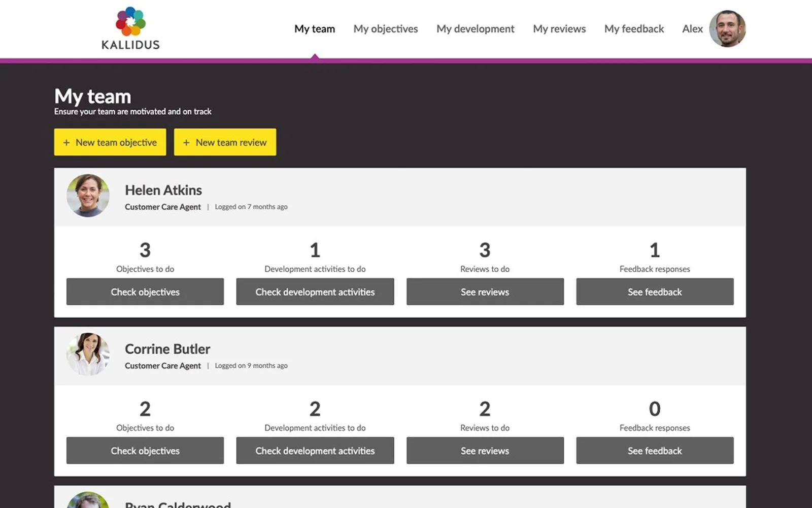Click Corrine Butler's 'Development activities to do' label

click(315, 428)
